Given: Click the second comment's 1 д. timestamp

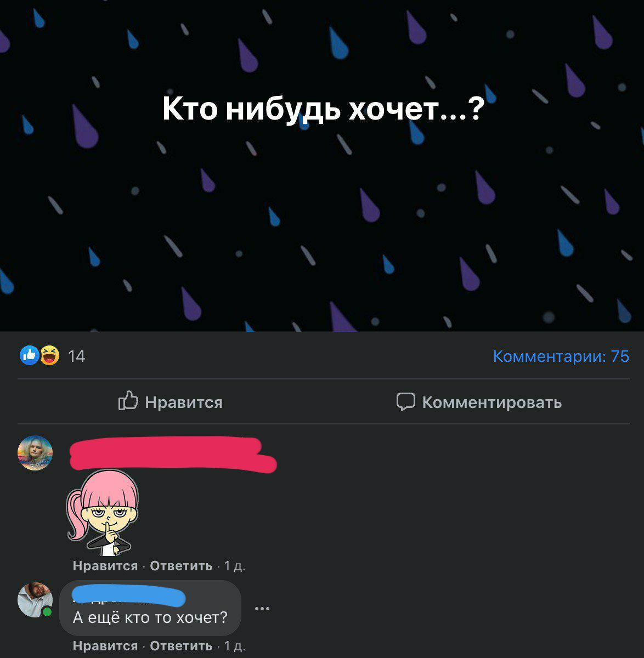Looking at the screenshot, I should click(x=235, y=646).
